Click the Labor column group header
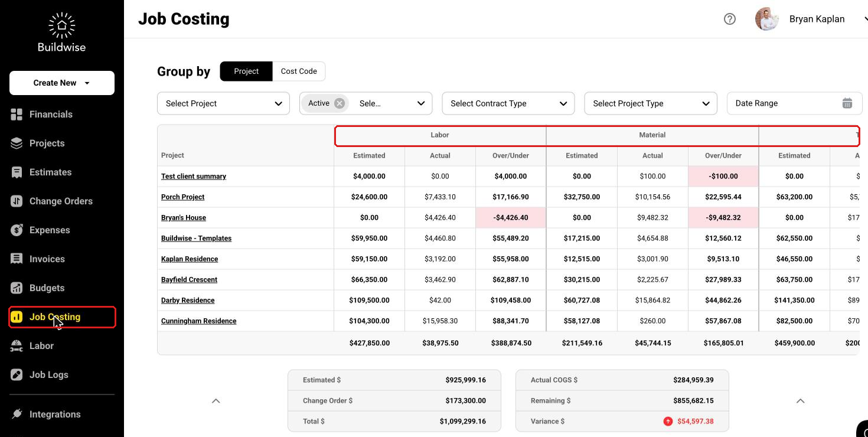Screen dimensions: 868x437 click(440, 135)
